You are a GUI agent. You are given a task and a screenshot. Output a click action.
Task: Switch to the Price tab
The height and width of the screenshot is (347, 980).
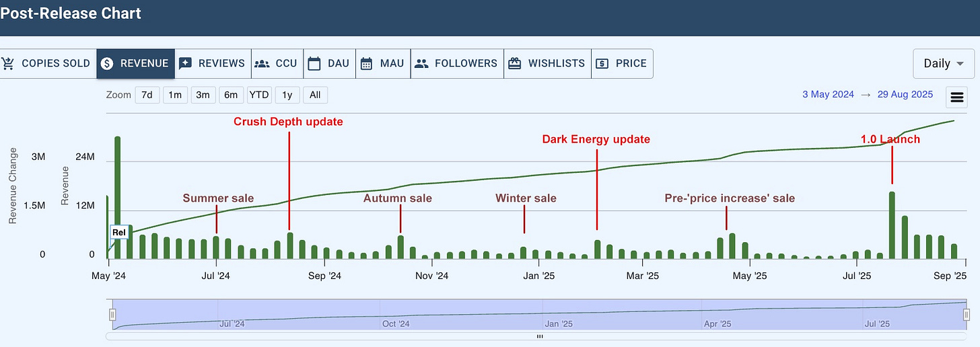click(622, 63)
